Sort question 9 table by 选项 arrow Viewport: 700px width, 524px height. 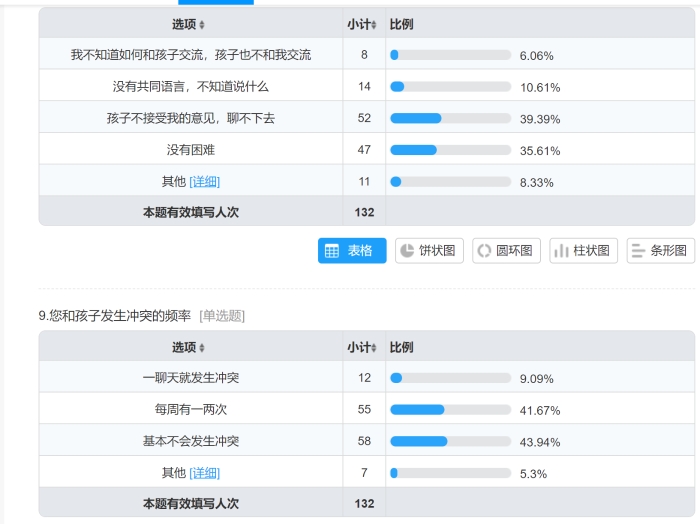[202, 348]
